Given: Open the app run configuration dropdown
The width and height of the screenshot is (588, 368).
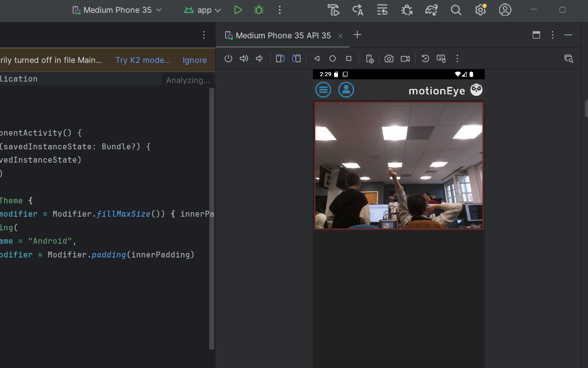Looking at the screenshot, I should pos(202,10).
